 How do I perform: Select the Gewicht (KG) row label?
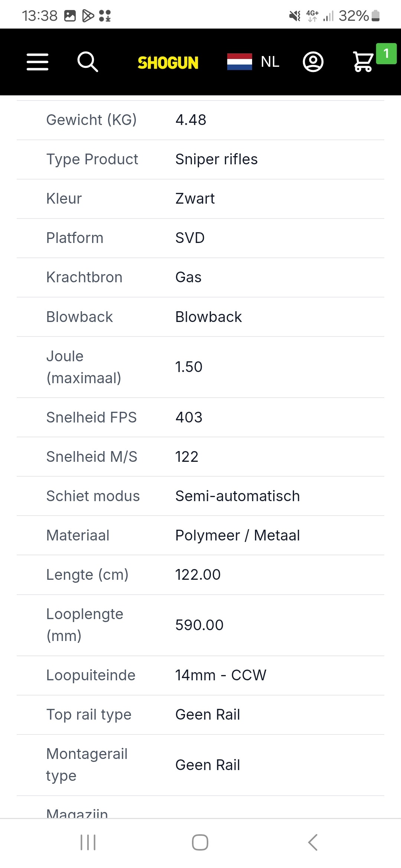point(91,120)
